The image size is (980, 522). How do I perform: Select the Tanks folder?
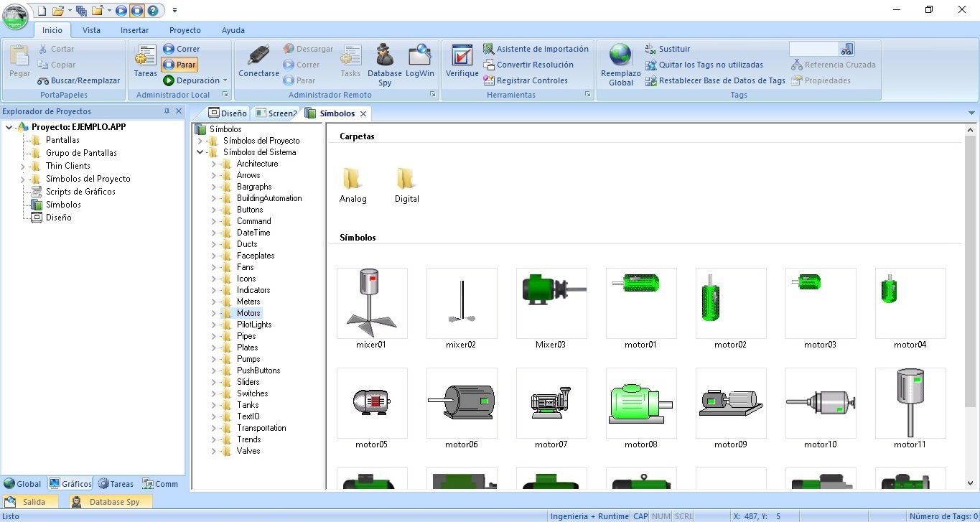tap(248, 405)
